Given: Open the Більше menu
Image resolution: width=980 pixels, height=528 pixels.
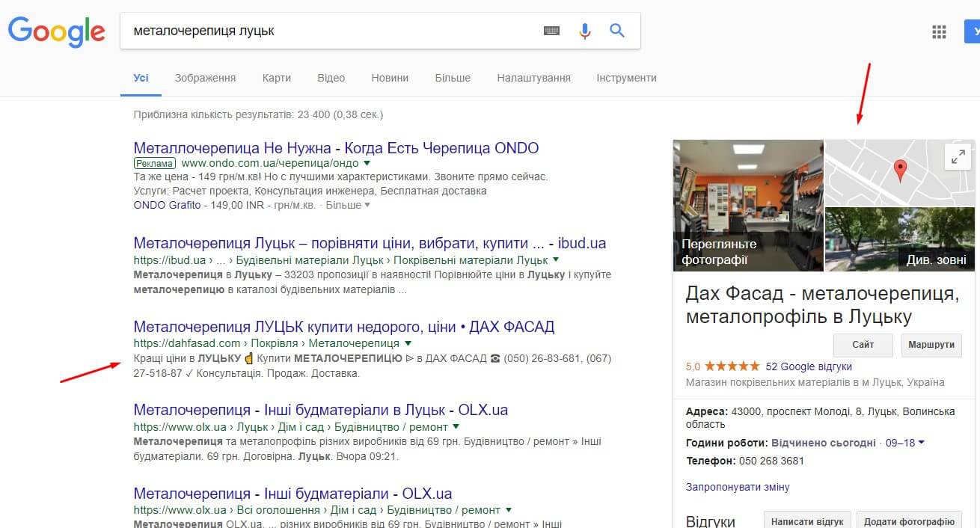Looking at the screenshot, I should click(453, 78).
